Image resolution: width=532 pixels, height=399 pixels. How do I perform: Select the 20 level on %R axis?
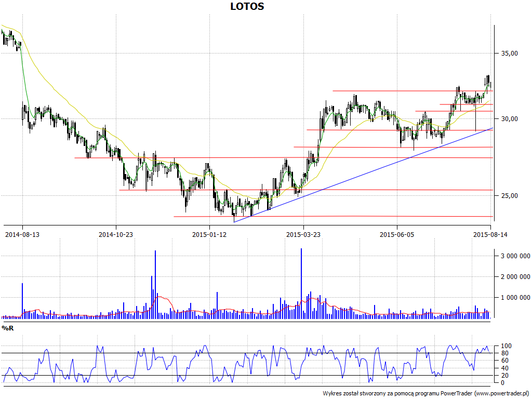coord(504,375)
